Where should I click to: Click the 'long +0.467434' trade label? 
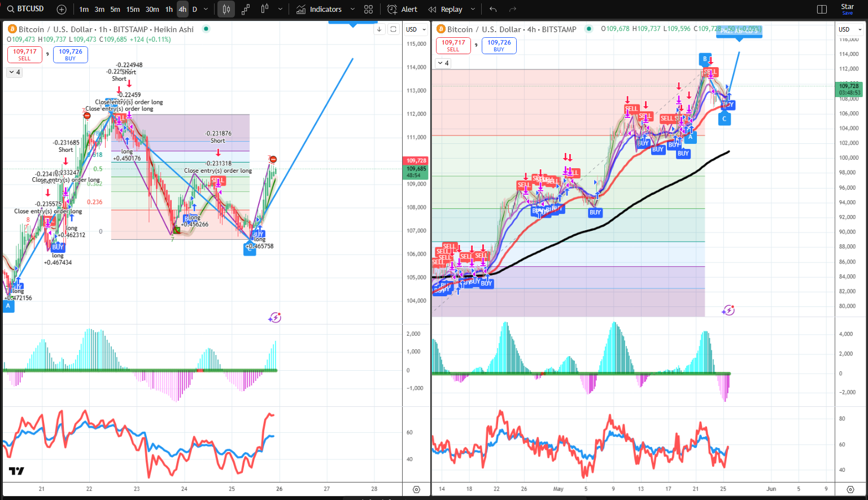tap(58, 259)
